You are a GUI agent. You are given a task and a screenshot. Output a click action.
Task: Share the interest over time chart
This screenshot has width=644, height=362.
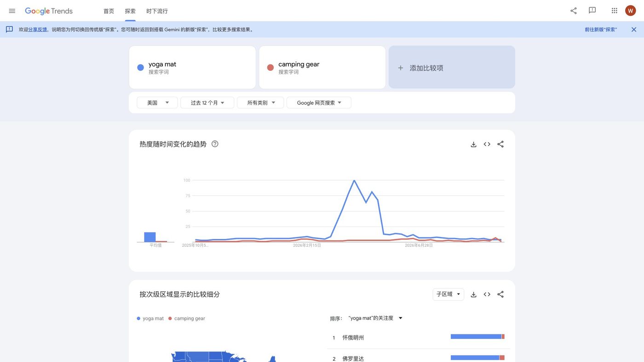(500, 144)
